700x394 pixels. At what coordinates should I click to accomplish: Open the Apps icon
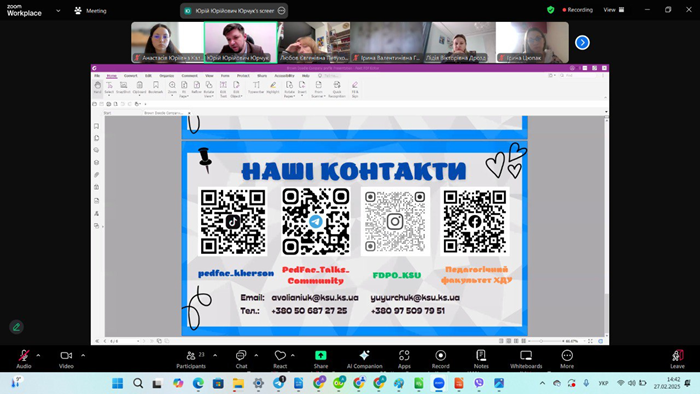click(404, 359)
